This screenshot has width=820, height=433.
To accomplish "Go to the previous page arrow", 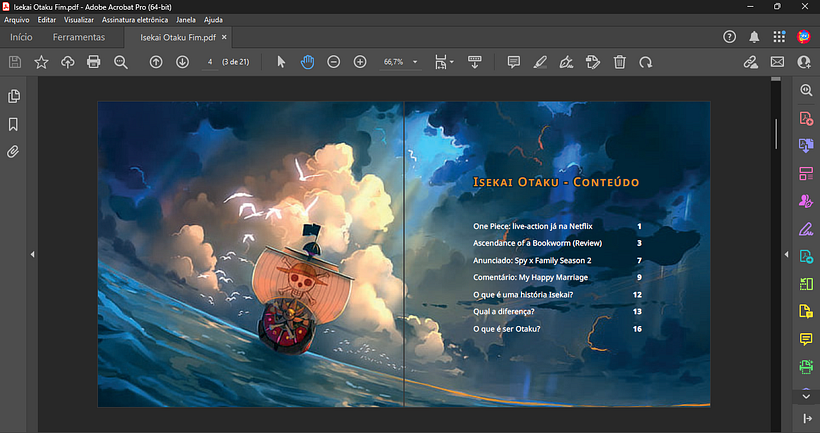I will 156,62.
